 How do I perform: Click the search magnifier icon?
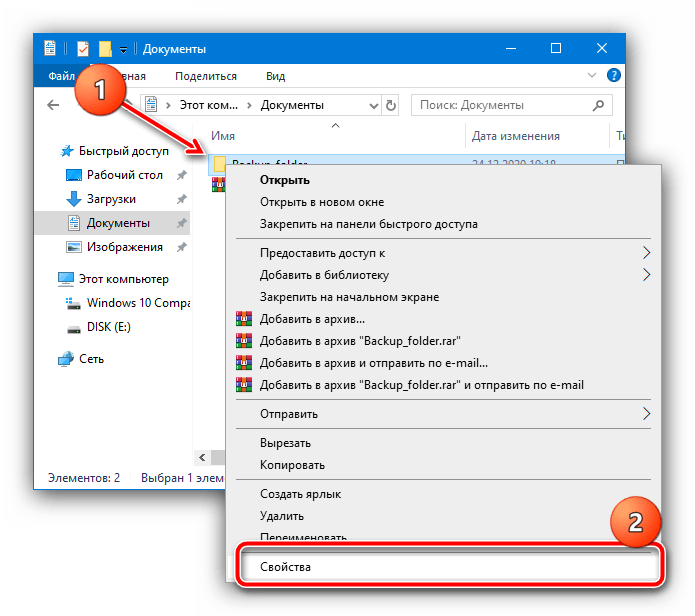pyautogui.click(x=598, y=105)
